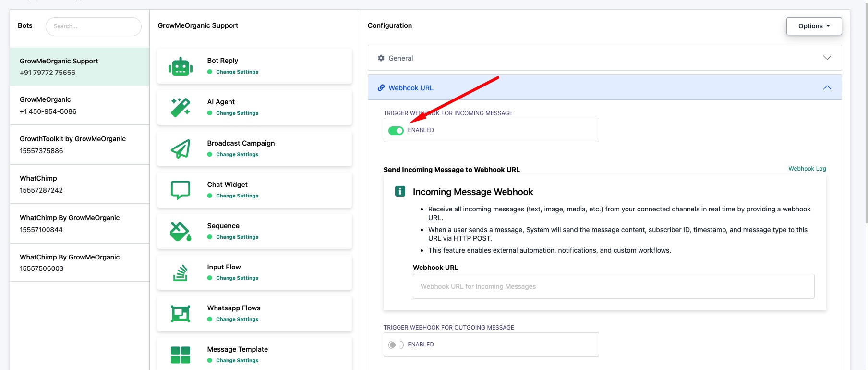Select the WhatChimp 15557287242 bot
The image size is (868, 370).
[80, 184]
